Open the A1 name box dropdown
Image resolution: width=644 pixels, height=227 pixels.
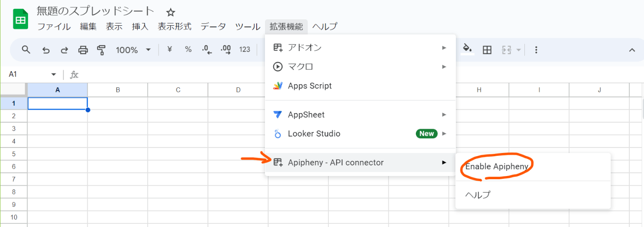tap(54, 74)
